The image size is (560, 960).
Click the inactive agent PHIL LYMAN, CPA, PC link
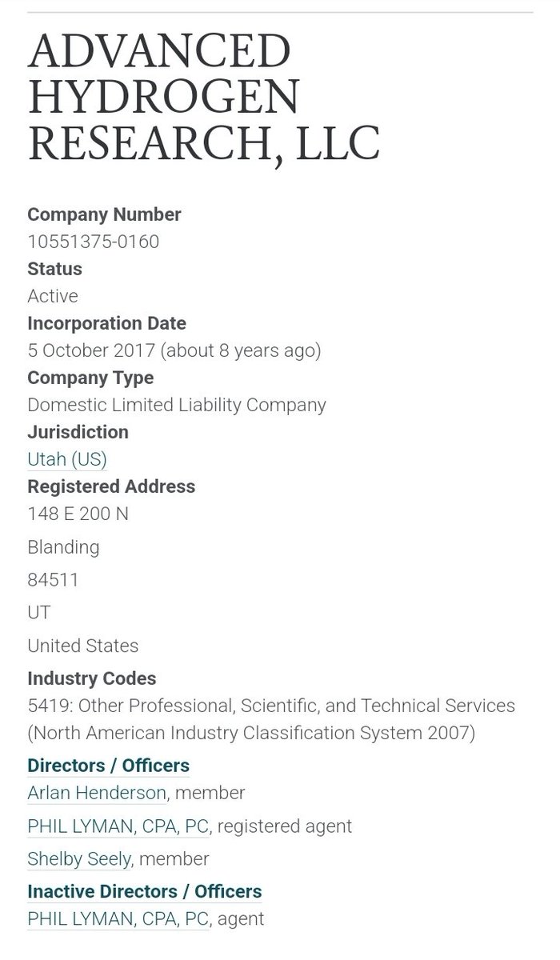[x=118, y=919]
